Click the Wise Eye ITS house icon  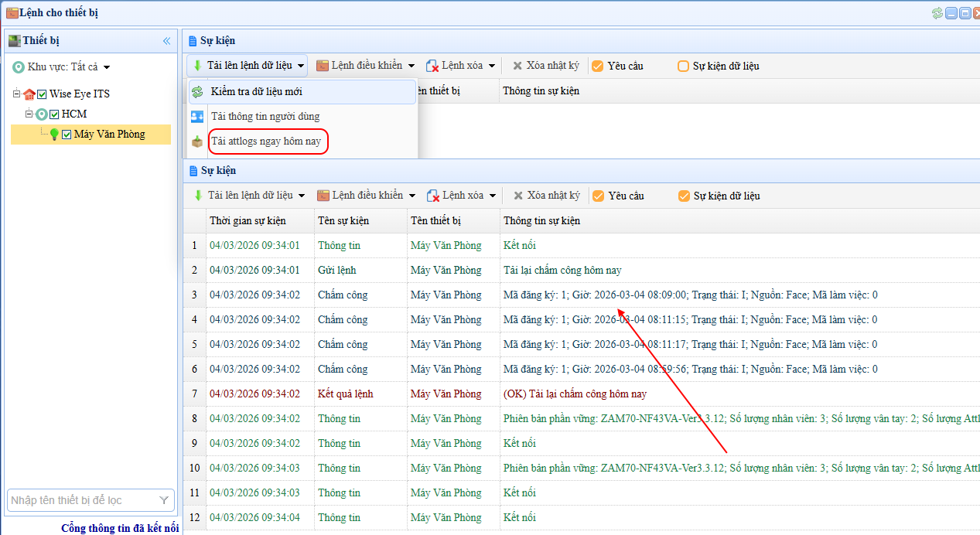pos(29,94)
